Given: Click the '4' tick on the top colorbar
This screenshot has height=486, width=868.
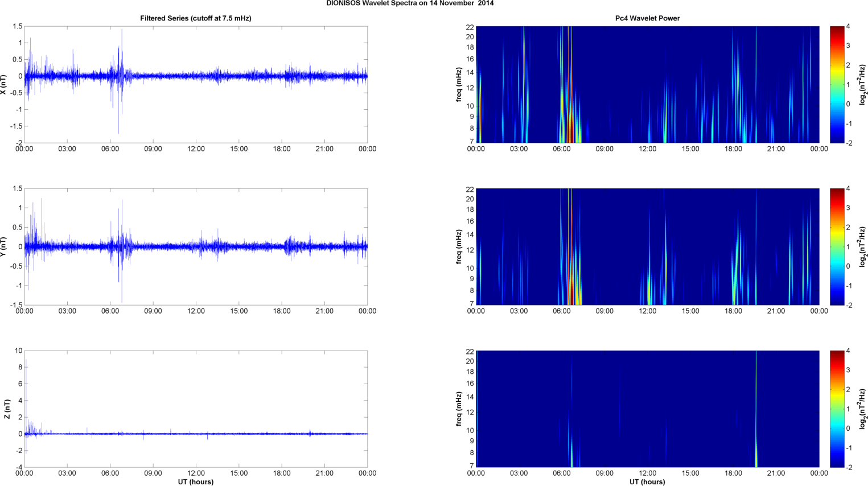Looking at the screenshot, I should (848, 27).
